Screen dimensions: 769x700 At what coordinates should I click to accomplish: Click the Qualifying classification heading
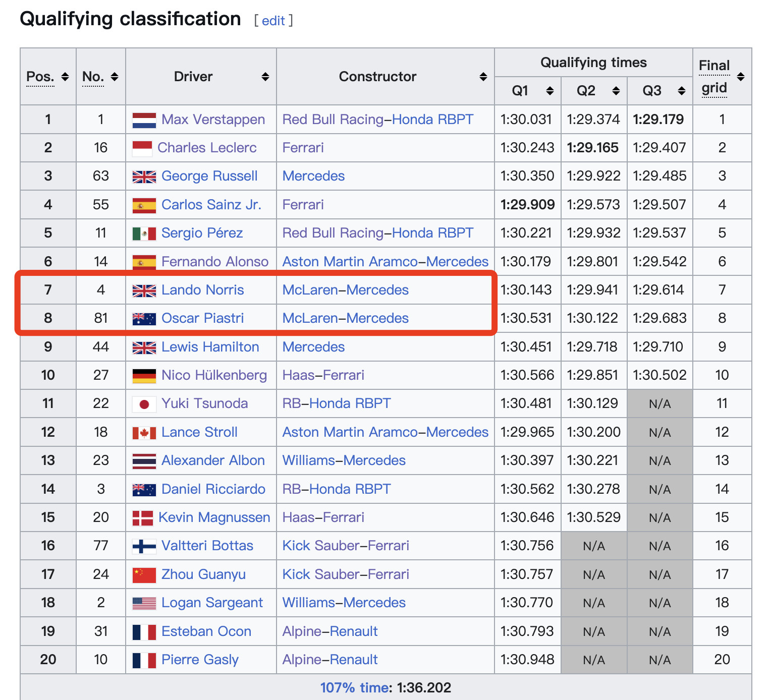130,19
